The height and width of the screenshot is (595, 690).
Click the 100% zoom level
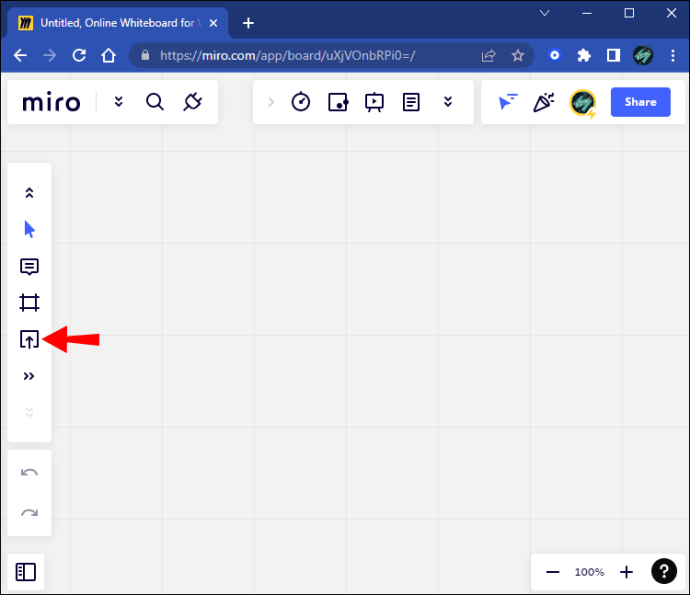point(589,572)
